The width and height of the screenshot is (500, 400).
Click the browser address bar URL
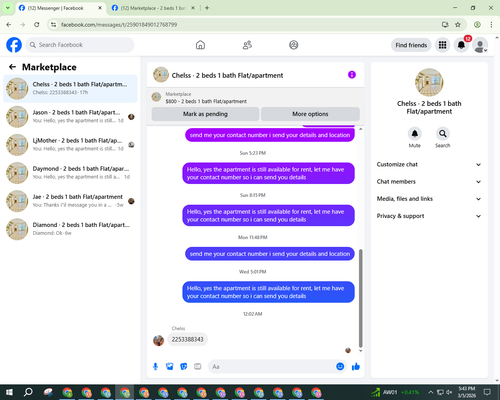click(119, 25)
